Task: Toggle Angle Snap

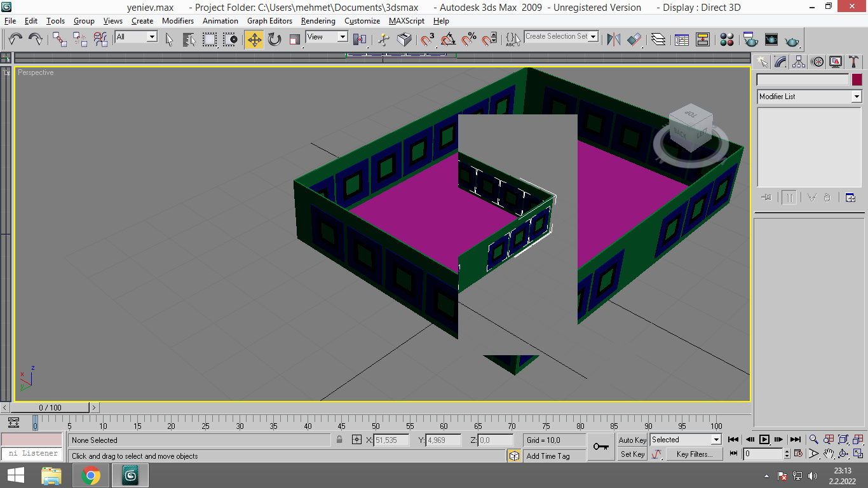Action: (449, 39)
